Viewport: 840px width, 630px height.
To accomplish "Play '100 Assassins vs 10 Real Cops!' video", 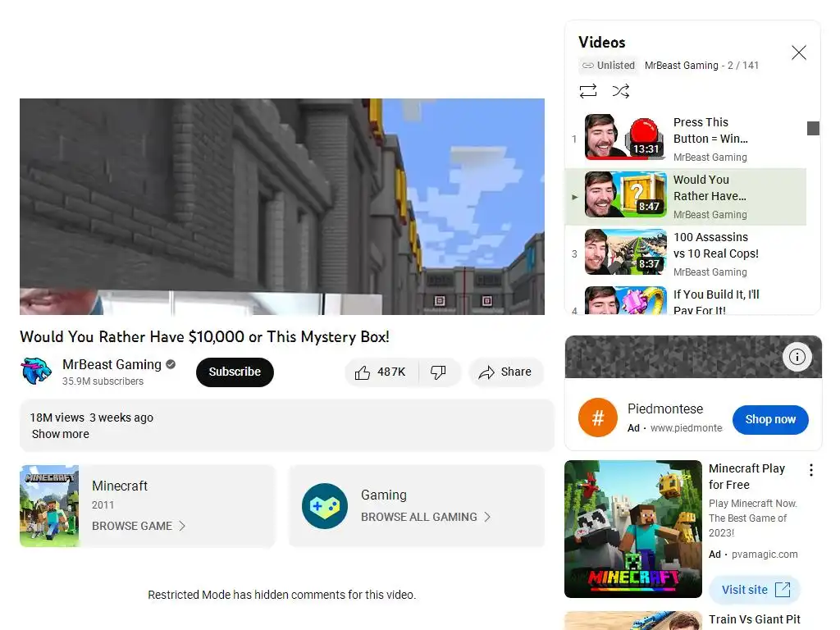I will pos(686,254).
